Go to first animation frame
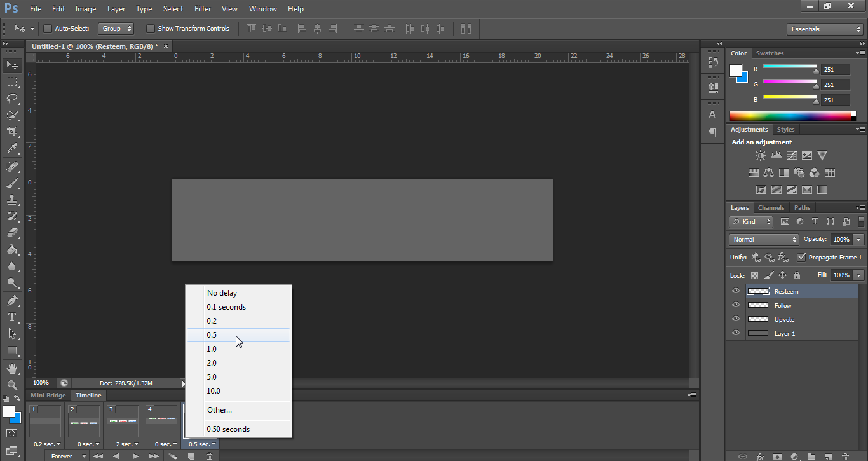Image resolution: width=868 pixels, height=461 pixels. pyautogui.click(x=98, y=456)
